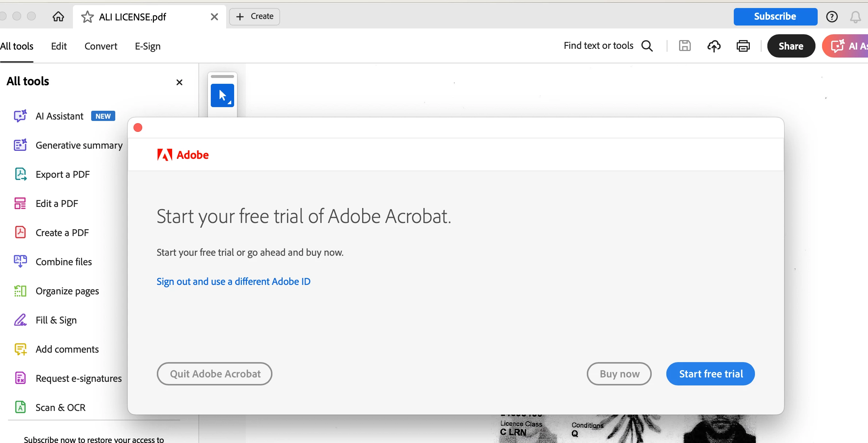Click the search magnifier icon

[647, 46]
